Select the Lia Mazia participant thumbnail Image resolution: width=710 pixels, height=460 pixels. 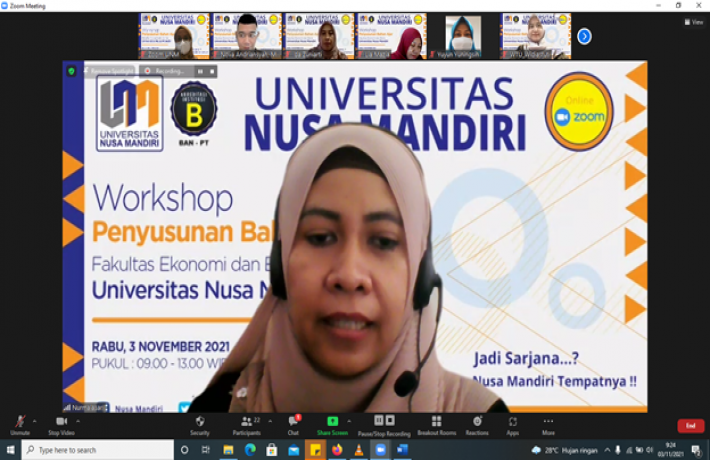point(391,36)
